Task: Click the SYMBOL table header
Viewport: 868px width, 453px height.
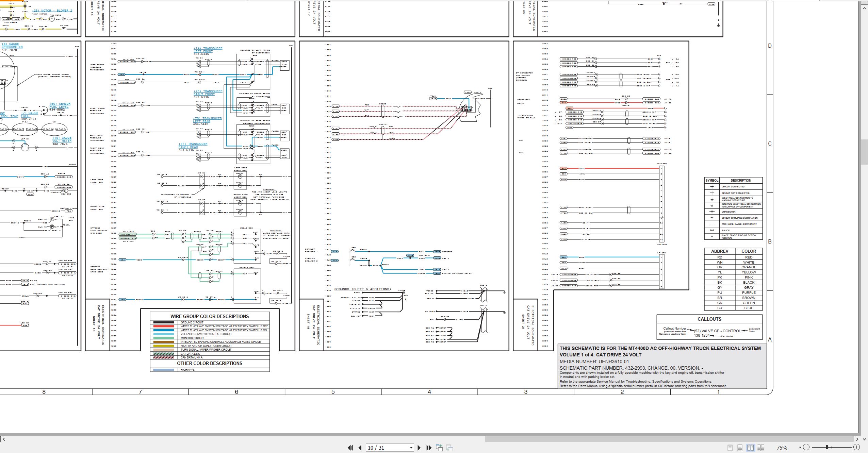Action: [712, 180]
